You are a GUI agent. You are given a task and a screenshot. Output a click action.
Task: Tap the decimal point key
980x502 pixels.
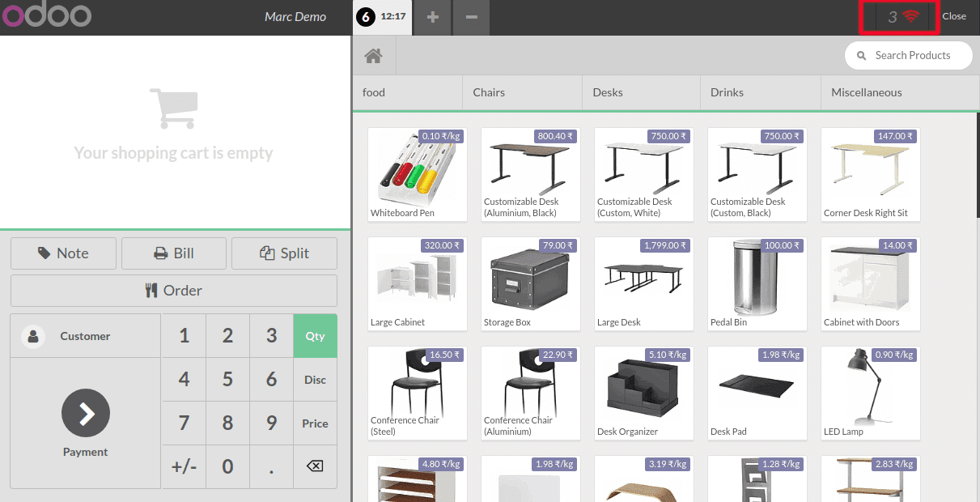coord(271,466)
